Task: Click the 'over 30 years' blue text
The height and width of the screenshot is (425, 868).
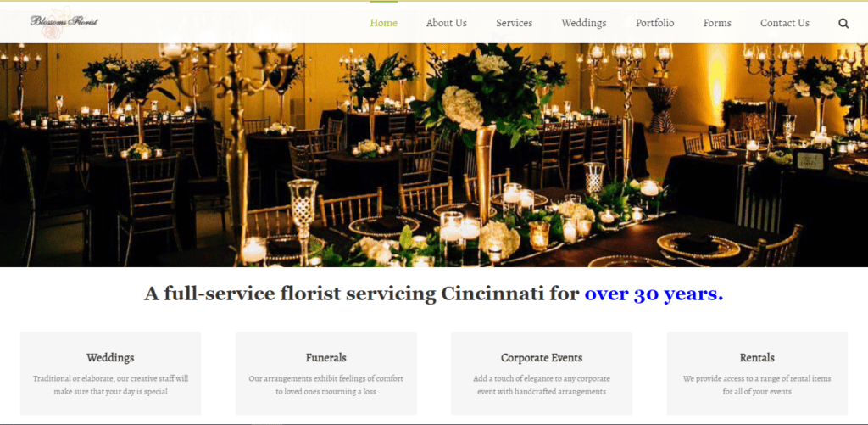Action: 654,294
